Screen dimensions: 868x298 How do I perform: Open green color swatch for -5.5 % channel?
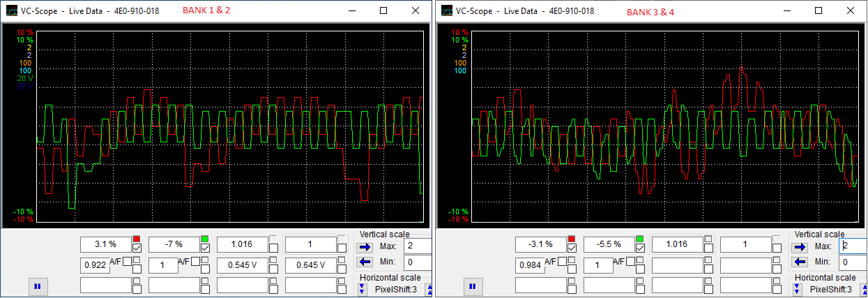point(640,239)
